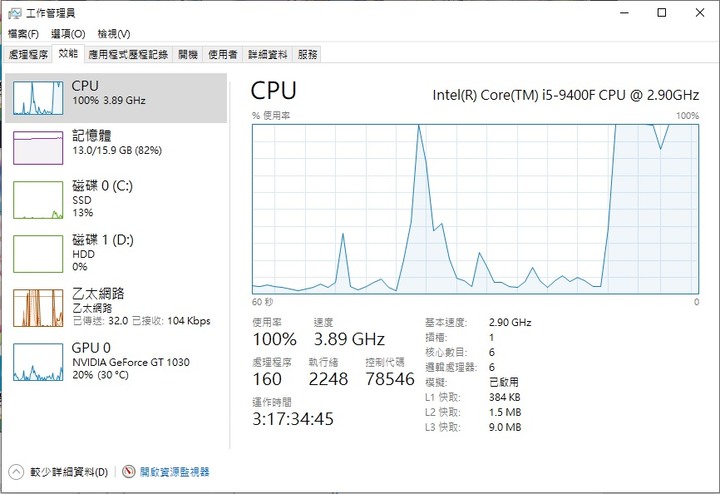
Task: Switch to the 應用程式歷程記錄 tab
Action: tap(128, 55)
